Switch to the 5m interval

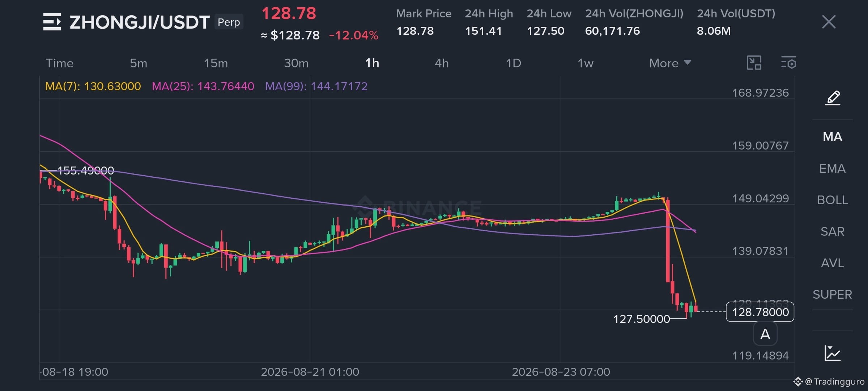click(x=139, y=63)
